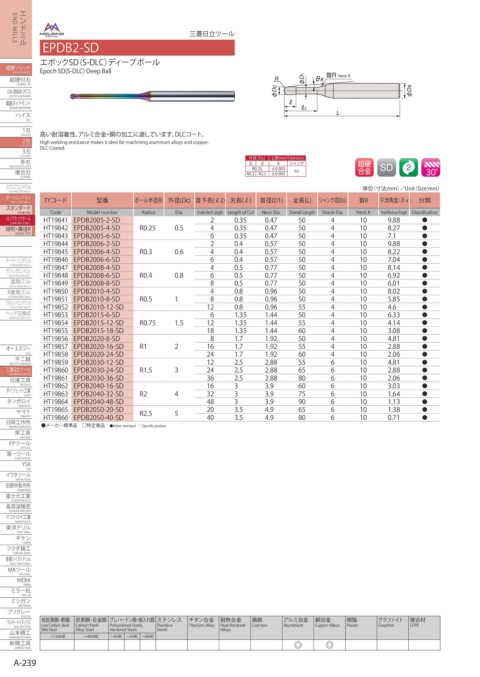Click model EPDB2005-2-SD
This screenshot has height=677, width=480.
(x=97, y=220)
